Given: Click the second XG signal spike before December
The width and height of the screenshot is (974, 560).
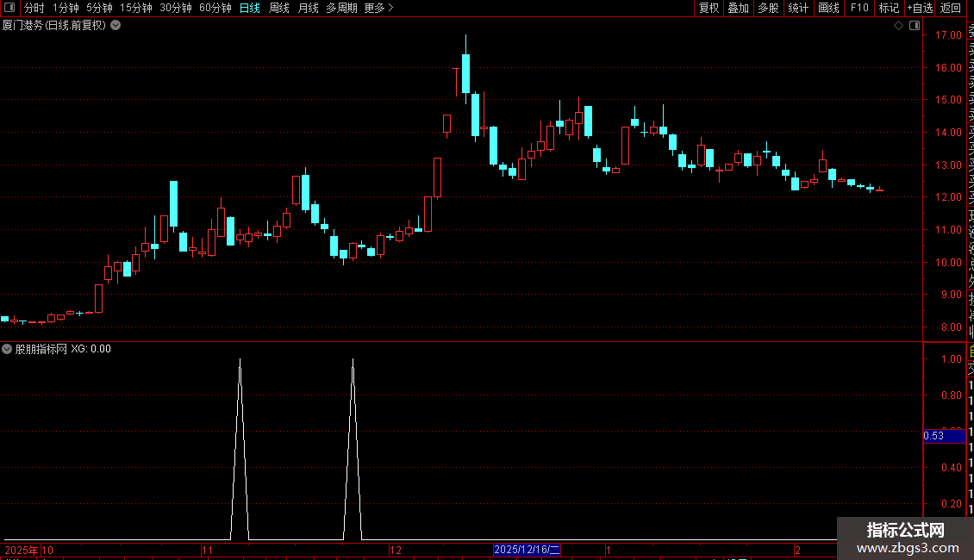Looking at the screenshot, I should coord(353,449).
